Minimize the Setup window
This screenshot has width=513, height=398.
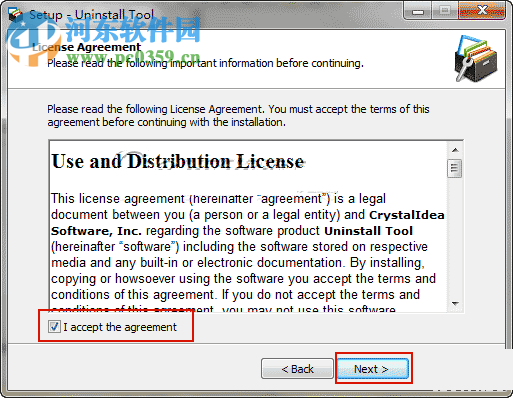[418, 11]
